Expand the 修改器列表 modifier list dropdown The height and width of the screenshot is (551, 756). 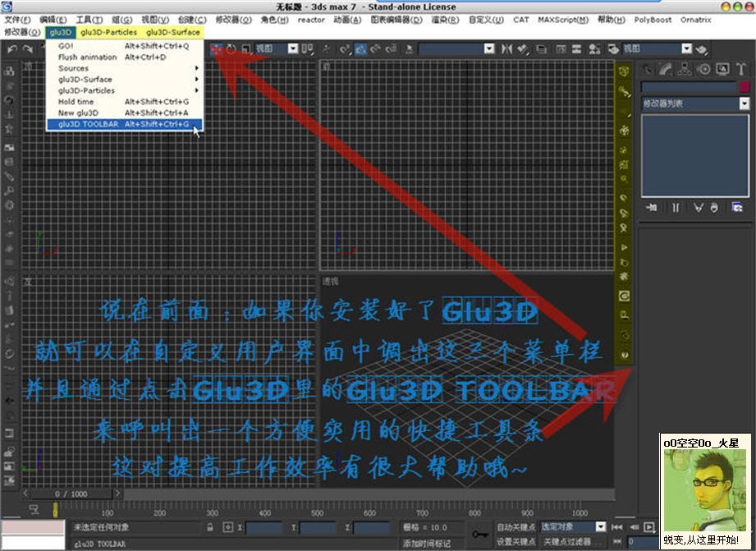tap(695, 103)
